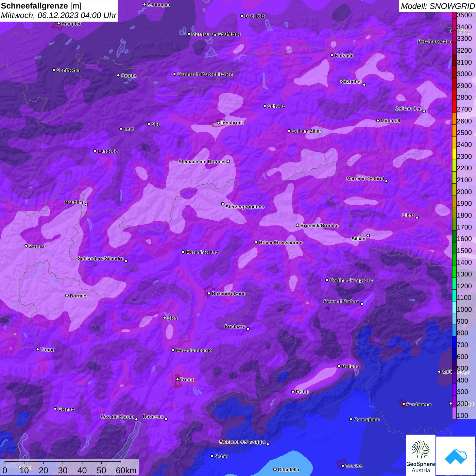Click the 'Schio' label

[x=221, y=456]
